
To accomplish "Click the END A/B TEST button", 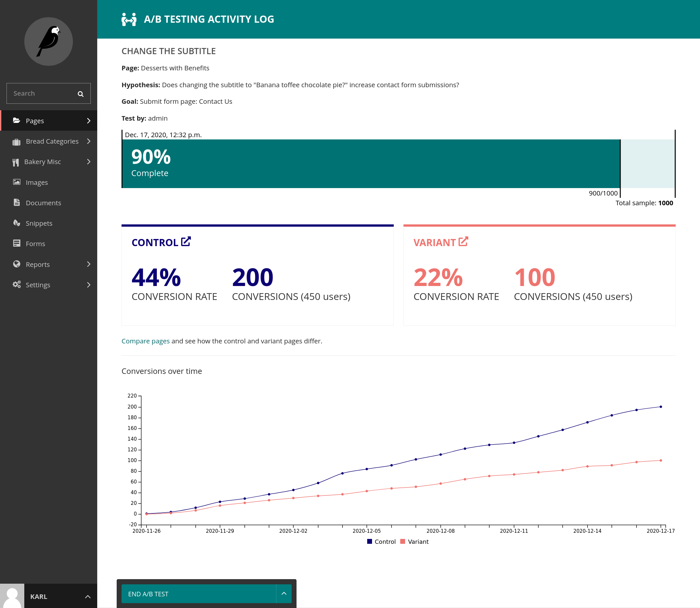I will [x=199, y=594].
